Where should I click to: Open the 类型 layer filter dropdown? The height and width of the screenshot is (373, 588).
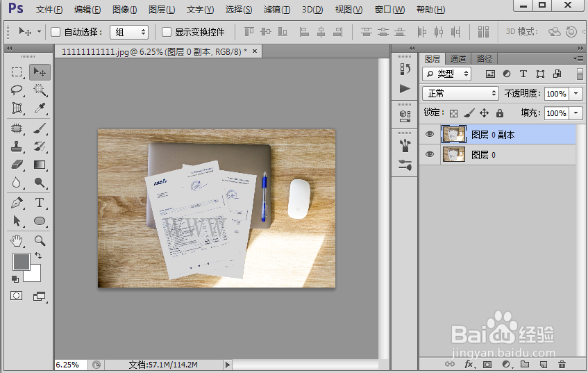pyautogui.click(x=447, y=74)
